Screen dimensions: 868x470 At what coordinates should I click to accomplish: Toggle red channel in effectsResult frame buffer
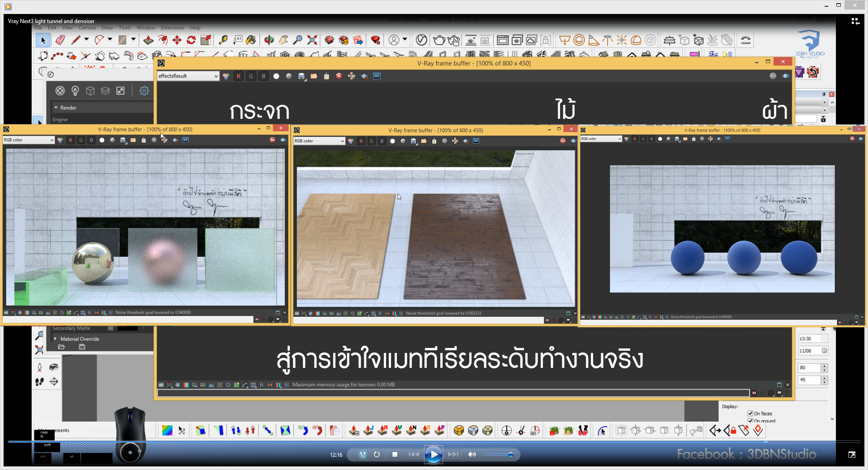(238, 76)
